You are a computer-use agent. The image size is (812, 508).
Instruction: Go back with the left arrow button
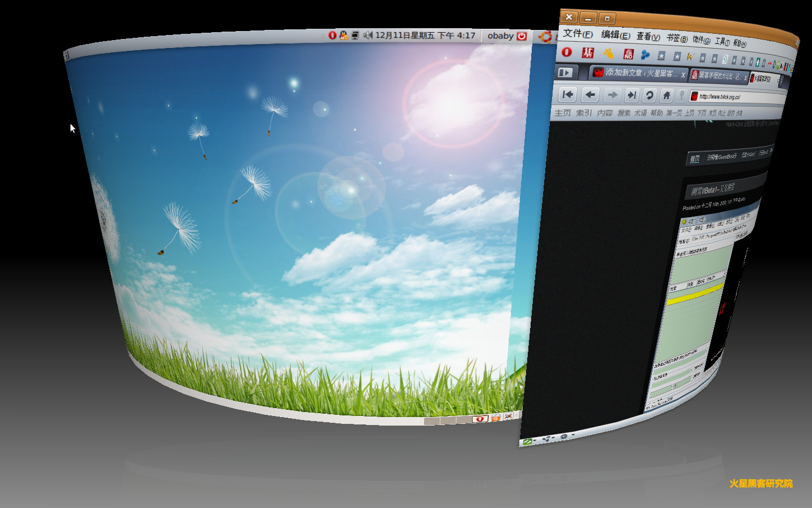click(590, 94)
